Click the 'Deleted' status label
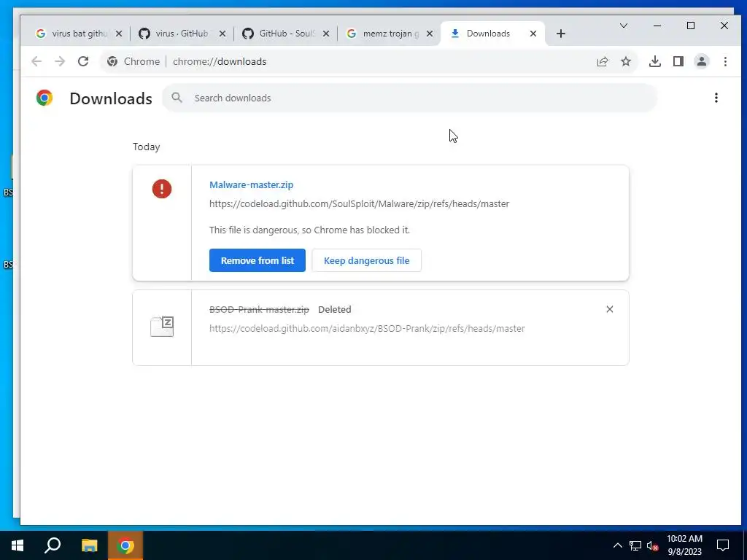747x560 pixels. (334, 309)
